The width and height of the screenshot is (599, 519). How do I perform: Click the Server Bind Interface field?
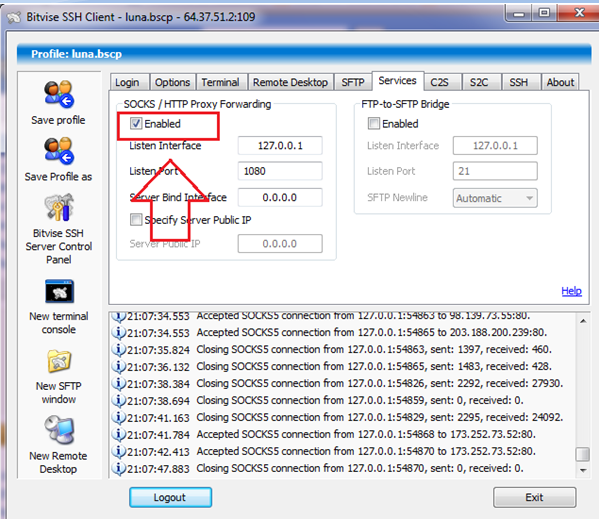click(280, 197)
